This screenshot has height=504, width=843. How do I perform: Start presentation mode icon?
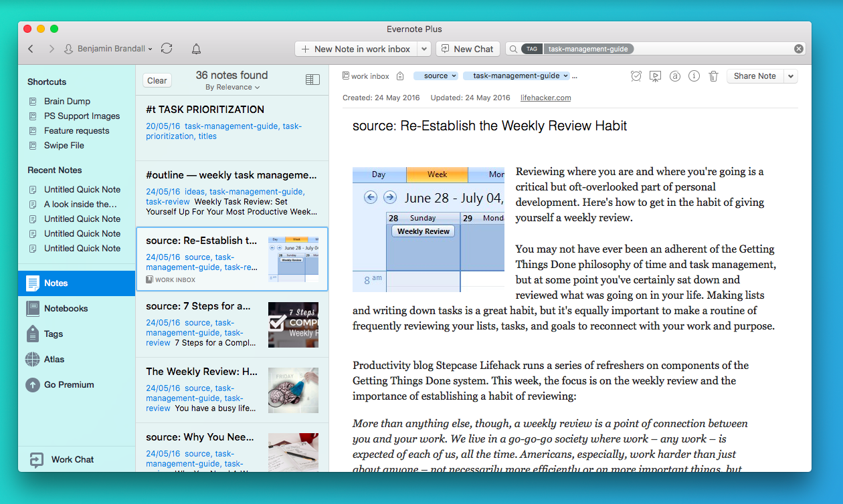tap(655, 76)
